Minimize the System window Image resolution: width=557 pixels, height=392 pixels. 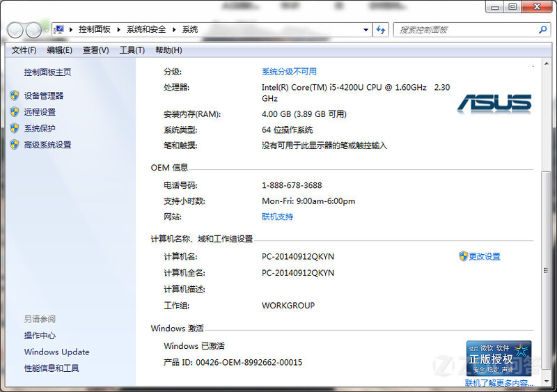495,7
